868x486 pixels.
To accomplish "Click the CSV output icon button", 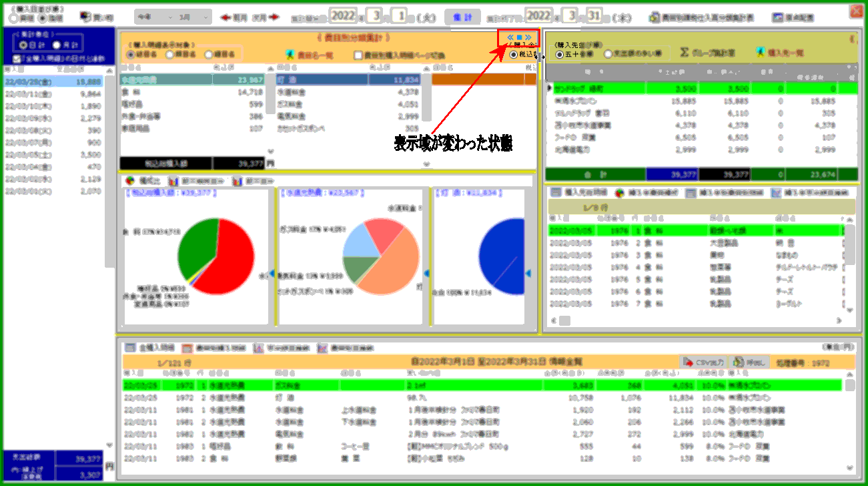I will coord(687,362).
